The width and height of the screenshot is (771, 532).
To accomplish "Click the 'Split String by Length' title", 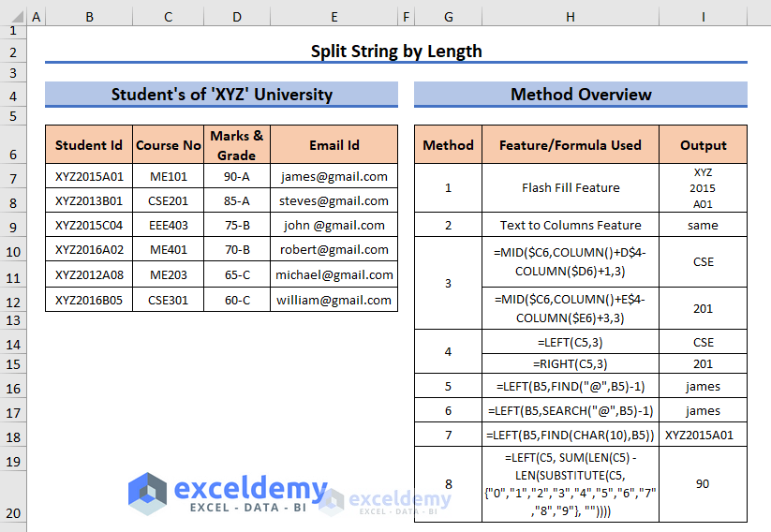I will [396, 52].
